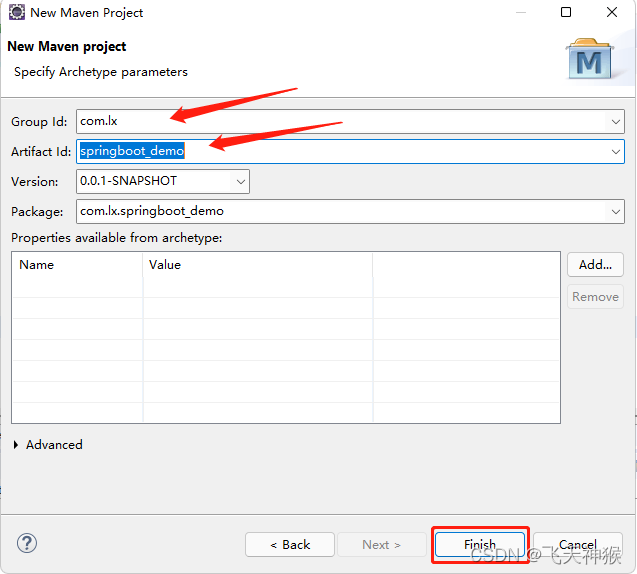Viewport: 637px width, 574px height.
Task: Go back with the Back button
Action: click(x=290, y=544)
